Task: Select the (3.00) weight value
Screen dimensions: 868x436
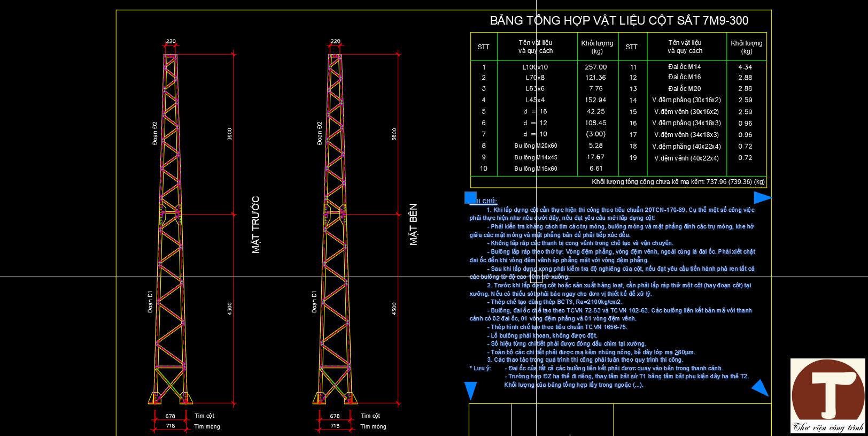Action: 596,134
